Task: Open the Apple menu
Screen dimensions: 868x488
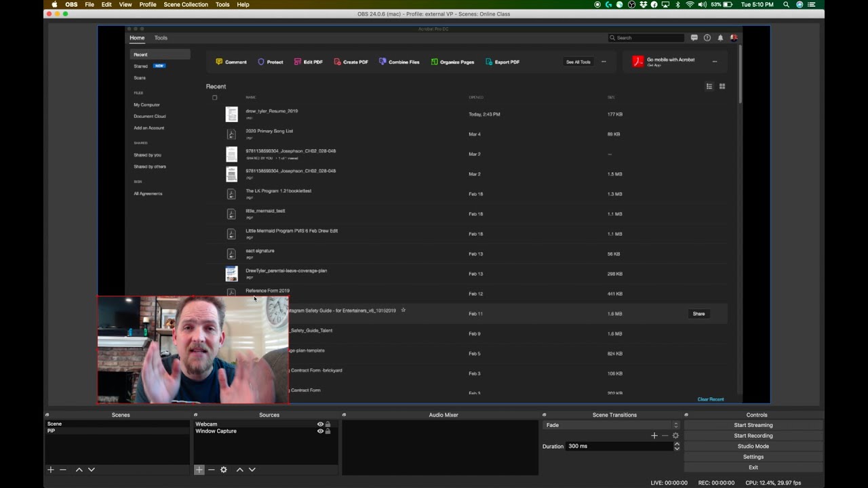Action: click(x=54, y=4)
